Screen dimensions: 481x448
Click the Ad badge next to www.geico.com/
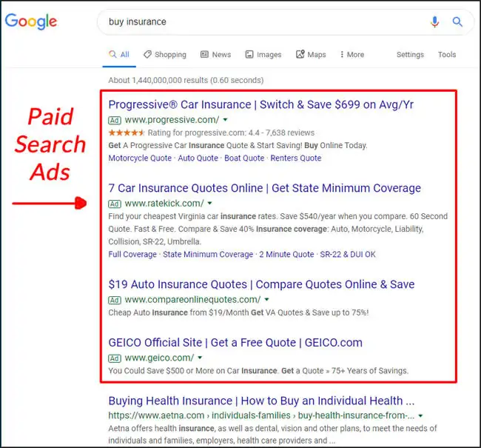coord(115,358)
